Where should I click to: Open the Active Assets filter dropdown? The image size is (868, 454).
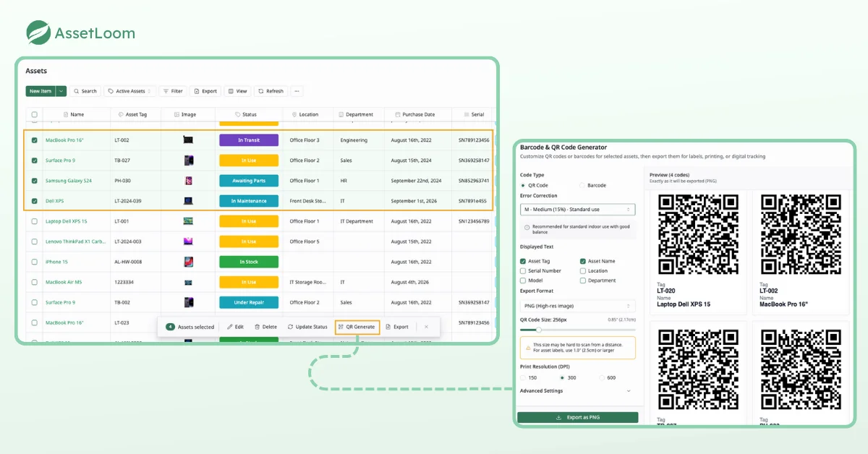130,91
